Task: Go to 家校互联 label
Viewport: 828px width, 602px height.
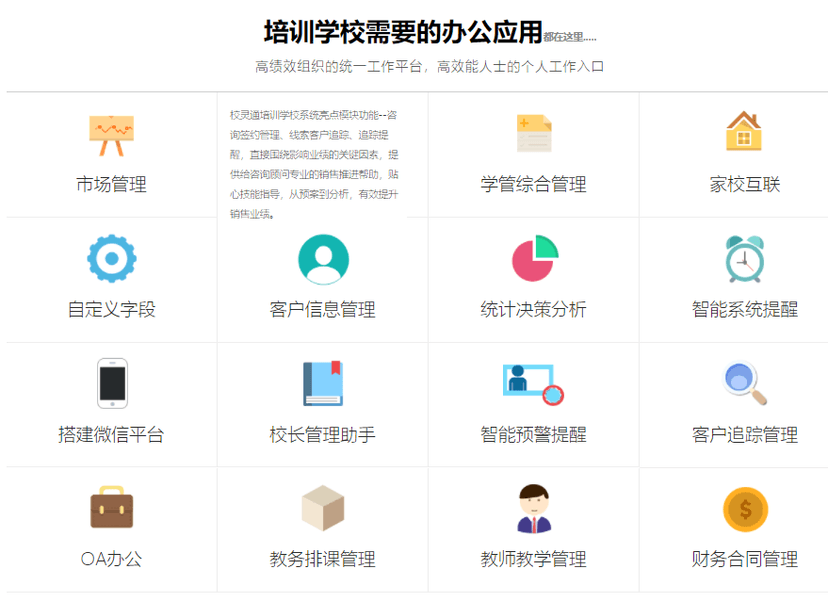Action: (x=745, y=184)
